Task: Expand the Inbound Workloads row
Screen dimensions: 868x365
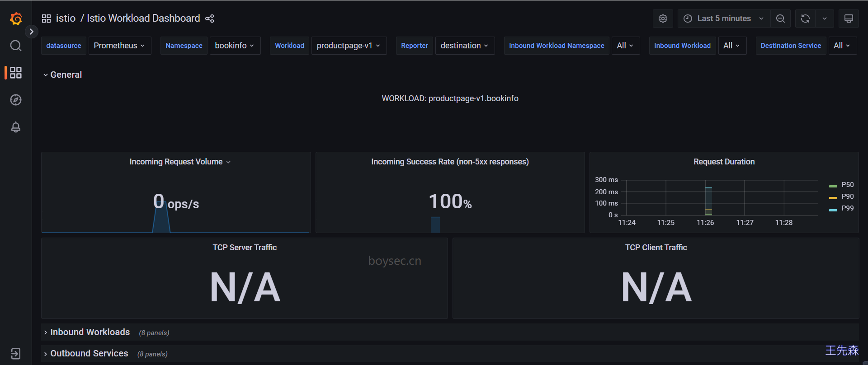Action: point(90,332)
